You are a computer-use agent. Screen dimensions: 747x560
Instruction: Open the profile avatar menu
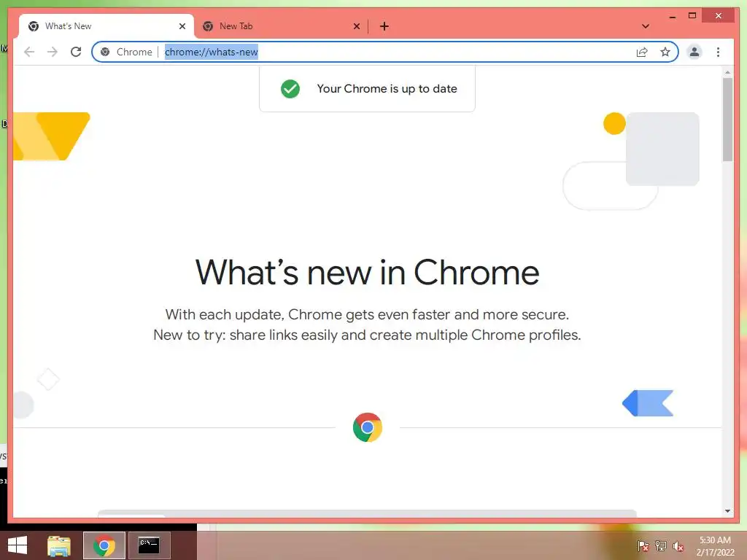click(x=694, y=52)
